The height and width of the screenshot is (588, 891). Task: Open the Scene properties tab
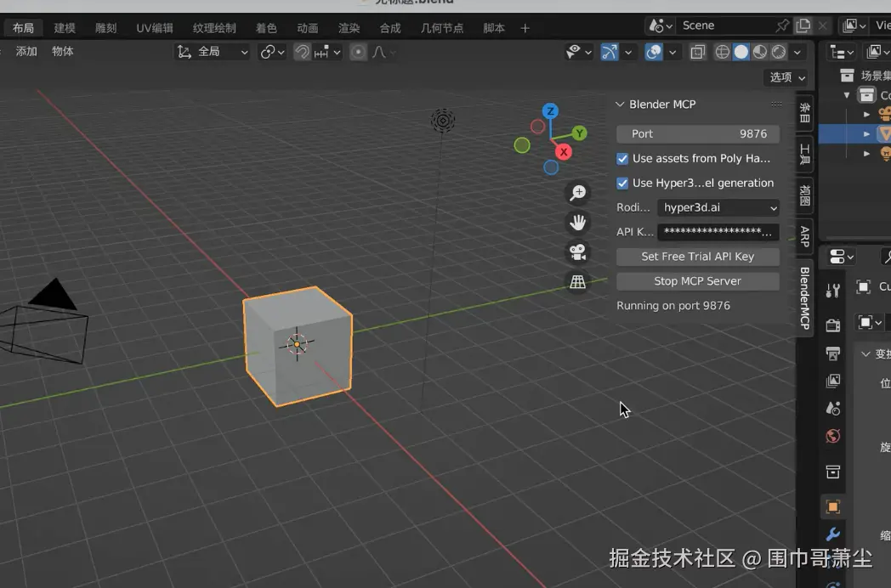point(833,409)
